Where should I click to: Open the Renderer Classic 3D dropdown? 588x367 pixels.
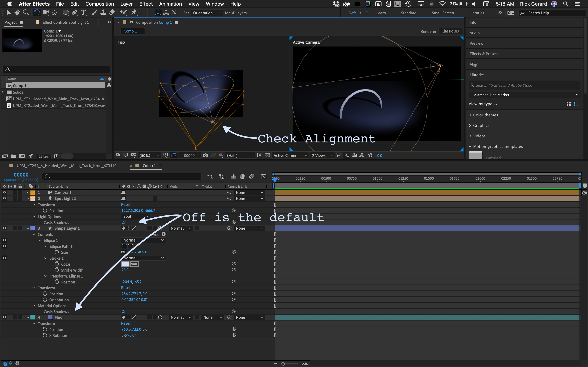(450, 31)
